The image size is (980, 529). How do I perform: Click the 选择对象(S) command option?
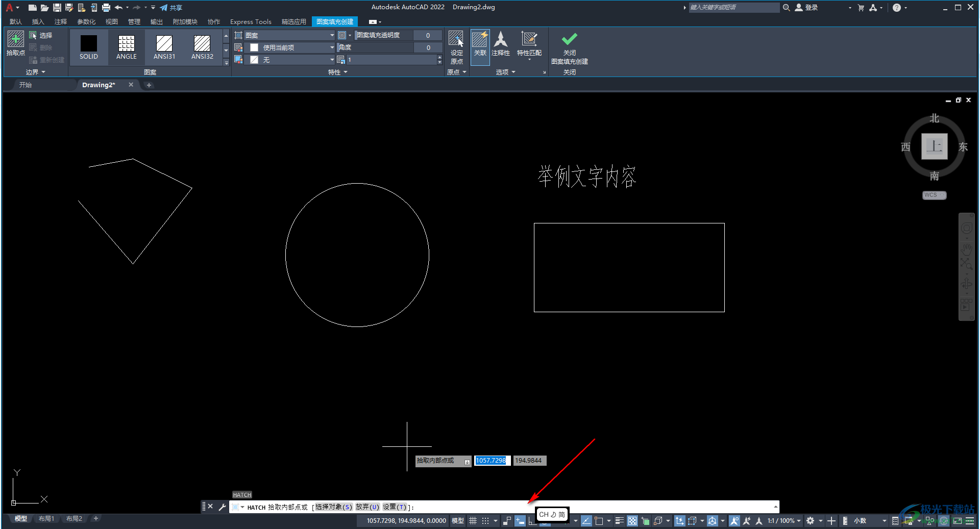click(334, 507)
